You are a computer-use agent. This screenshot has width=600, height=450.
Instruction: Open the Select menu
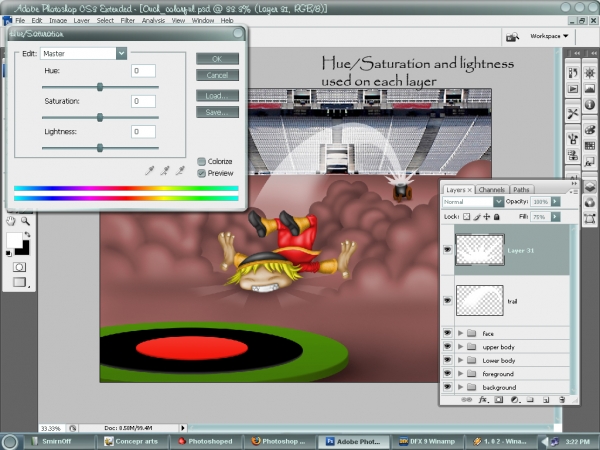105,20
